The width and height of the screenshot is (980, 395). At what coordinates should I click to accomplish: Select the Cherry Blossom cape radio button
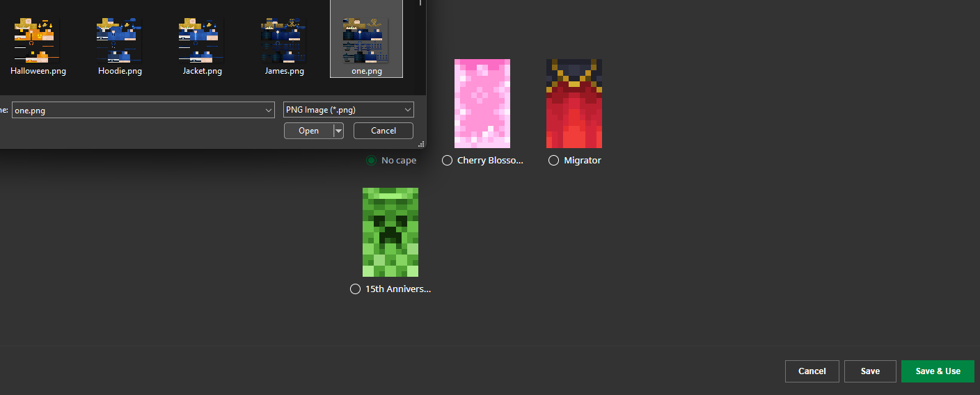(448, 161)
